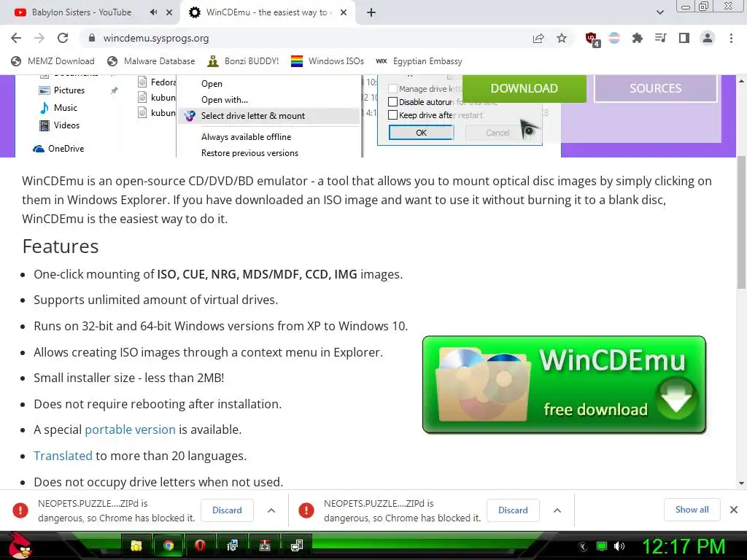Click the page scrollbar down arrow
Image resolution: width=747 pixels, height=560 pixels.
(x=741, y=483)
